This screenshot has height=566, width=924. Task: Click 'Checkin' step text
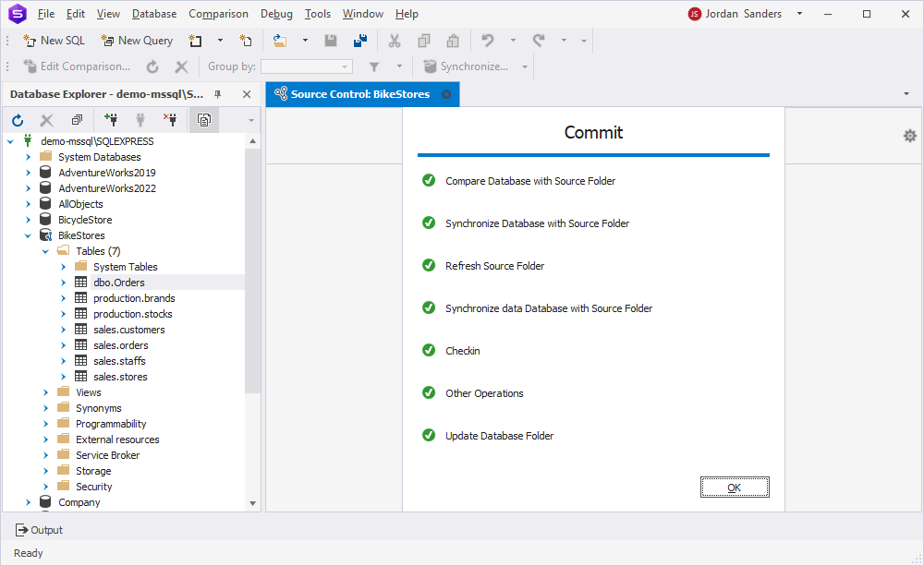tap(463, 351)
